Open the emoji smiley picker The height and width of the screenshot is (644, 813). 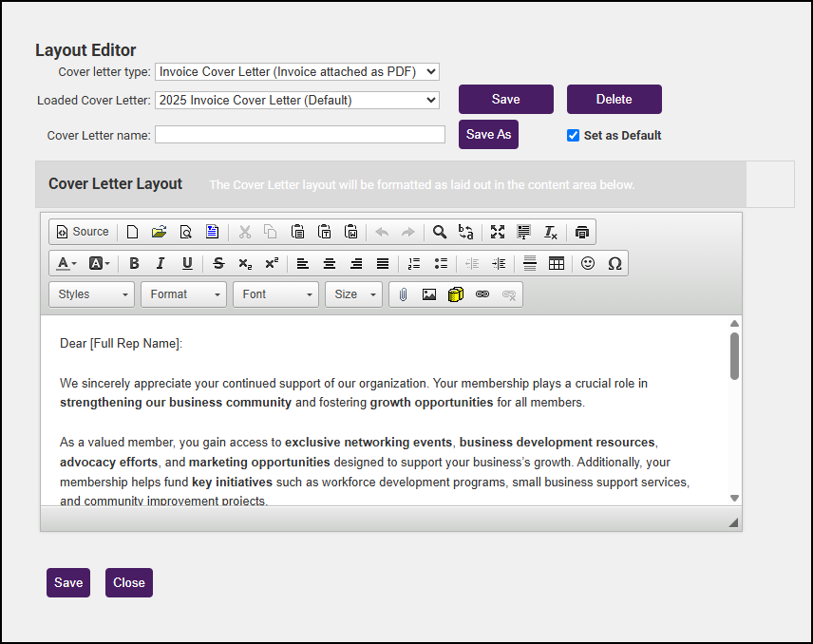pyautogui.click(x=588, y=263)
